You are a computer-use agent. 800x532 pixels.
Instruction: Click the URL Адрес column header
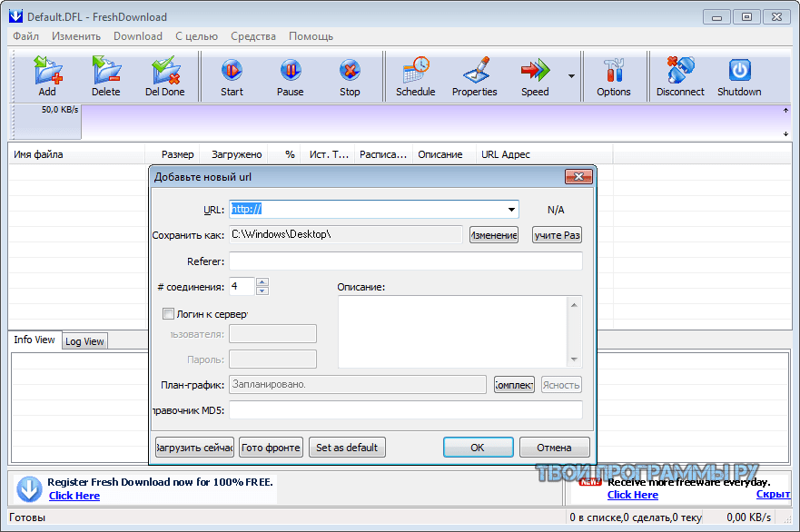tap(544, 154)
